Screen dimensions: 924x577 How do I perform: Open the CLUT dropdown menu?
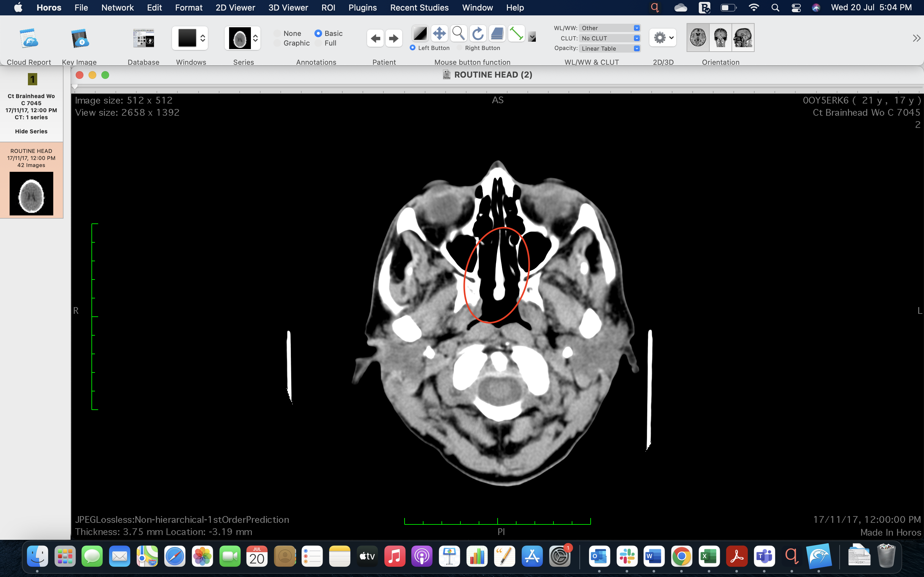[x=609, y=38]
